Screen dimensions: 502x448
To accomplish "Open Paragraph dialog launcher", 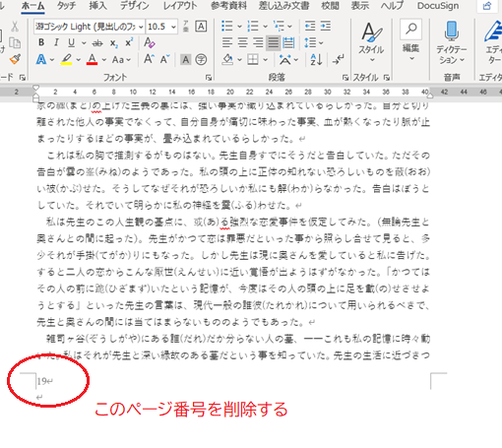I will pos(345,78).
